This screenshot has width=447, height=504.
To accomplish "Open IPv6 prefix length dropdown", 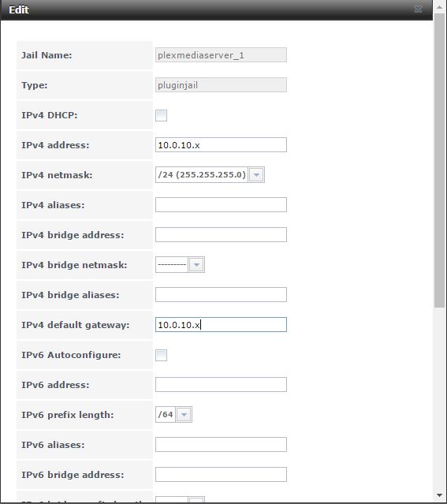I will (x=184, y=415).
